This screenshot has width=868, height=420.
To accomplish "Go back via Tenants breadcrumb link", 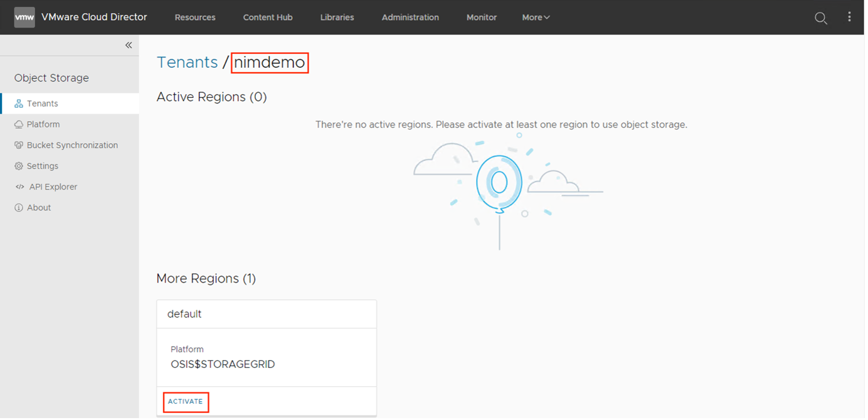I will pos(187,63).
